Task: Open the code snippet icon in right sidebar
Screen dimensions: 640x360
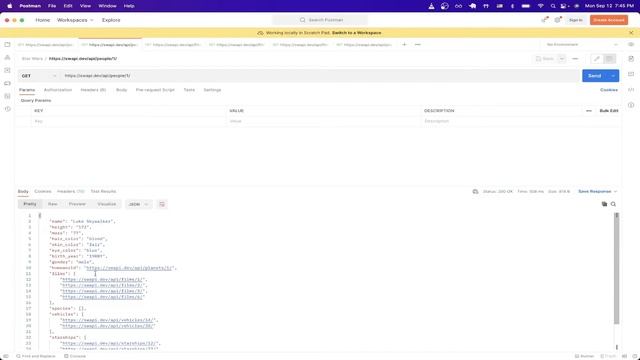Action: tap(631, 90)
